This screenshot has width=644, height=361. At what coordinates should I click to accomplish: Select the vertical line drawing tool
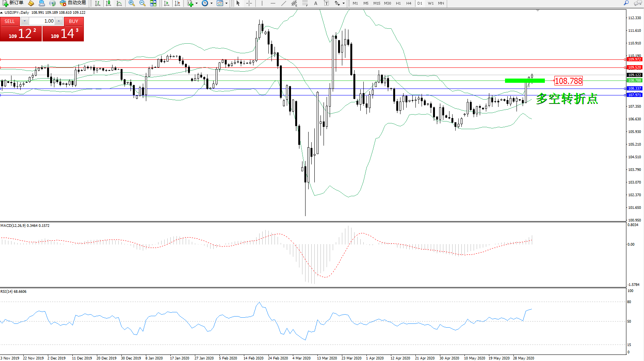[x=262, y=3]
